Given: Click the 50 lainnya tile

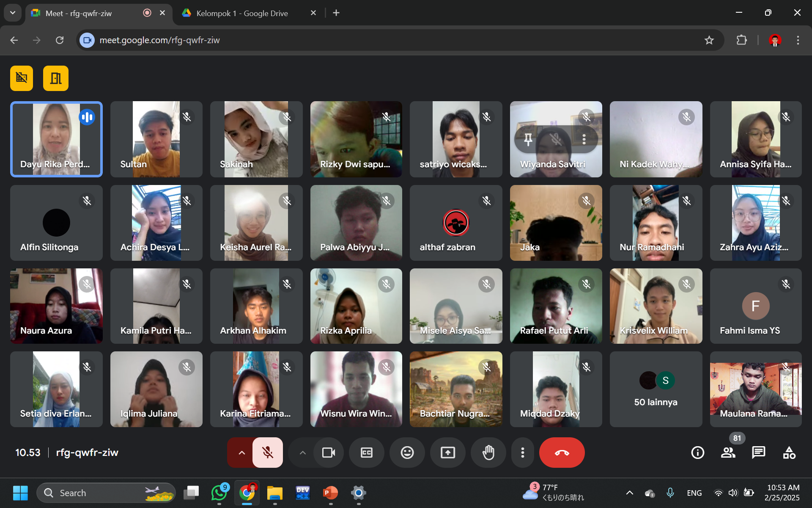Looking at the screenshot, I should (x=656, y=389).
